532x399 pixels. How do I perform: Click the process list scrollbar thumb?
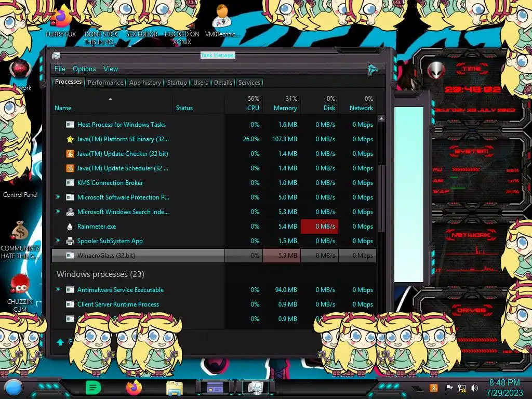point(381,198)
